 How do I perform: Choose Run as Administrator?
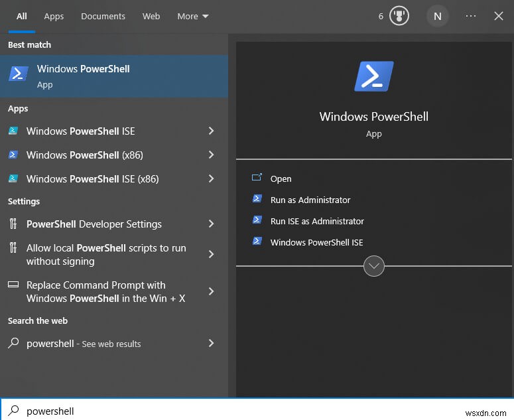pos(310,200)
